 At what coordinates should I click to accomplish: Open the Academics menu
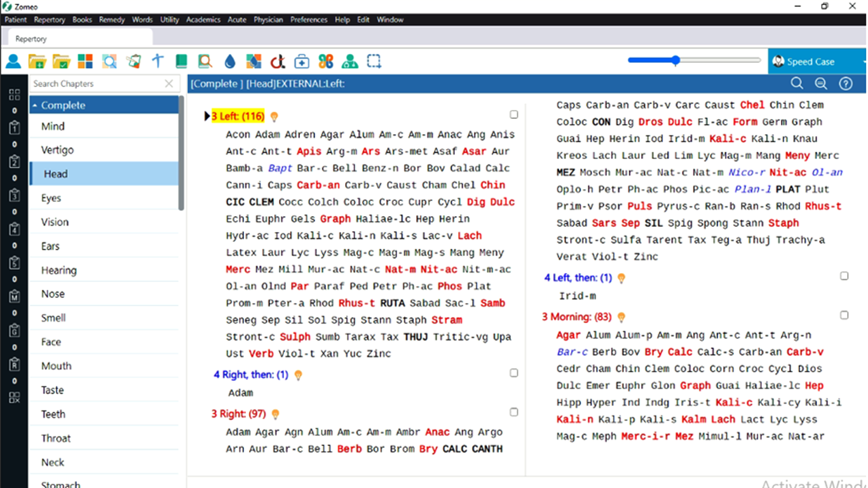[203, 20]
